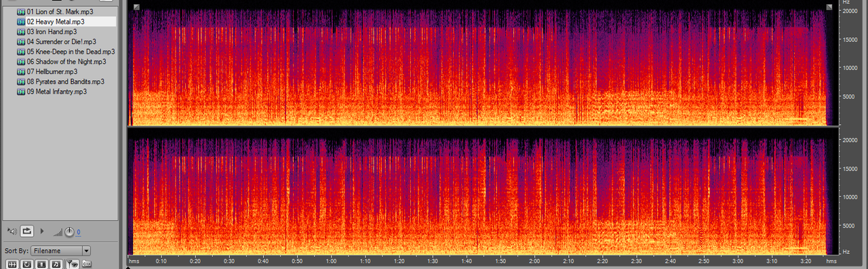Toggle the Auto-play speaker icon
The image size is (868, 269).
click(12, 231)
